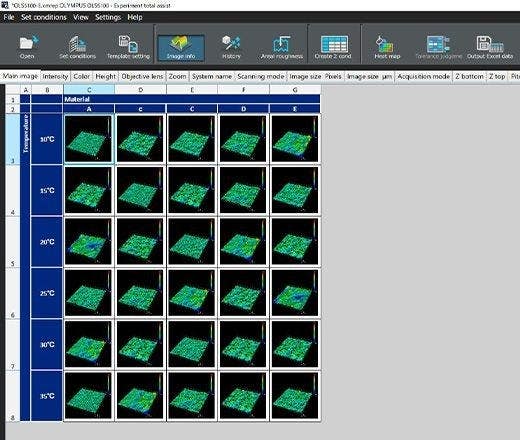Select the 20°C temperature label cell
The height and width of the screenshot is (440, 520).
(x=47, y=242)
